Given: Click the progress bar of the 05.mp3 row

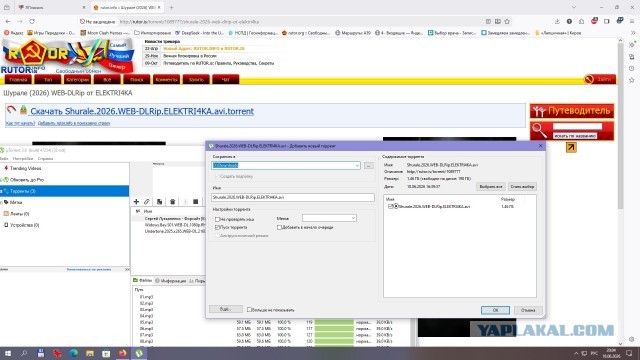Looking at the screenshot, I should coord(334,322).
